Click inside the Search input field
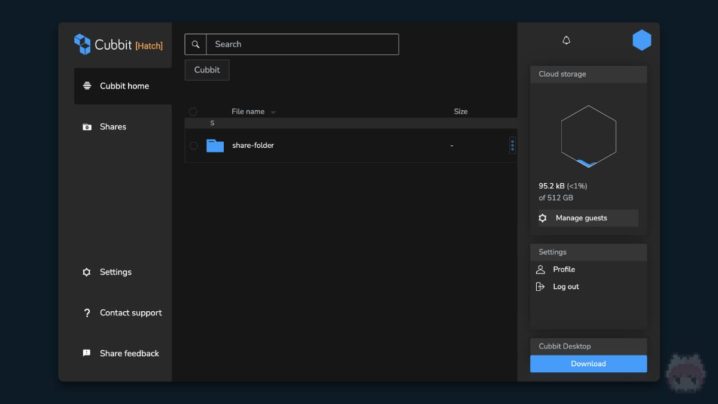 tap(300, 44)
